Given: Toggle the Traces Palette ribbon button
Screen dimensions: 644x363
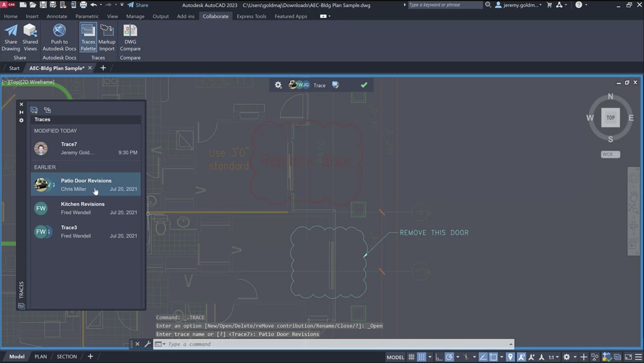Looking at the screenshot, I should tap(88, 37).
